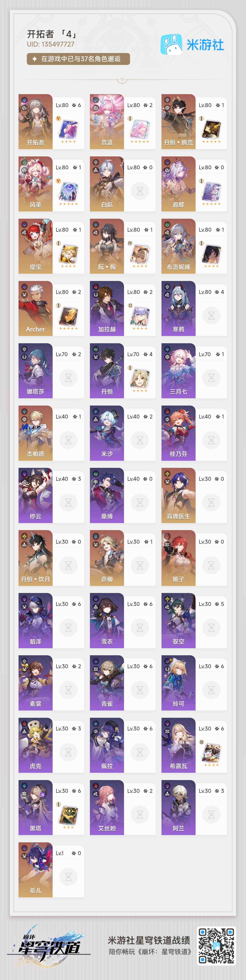Open the 丹恒•饮月 character portrait
The height and width of the screenshot is (980, 246).
pos(35,558)
